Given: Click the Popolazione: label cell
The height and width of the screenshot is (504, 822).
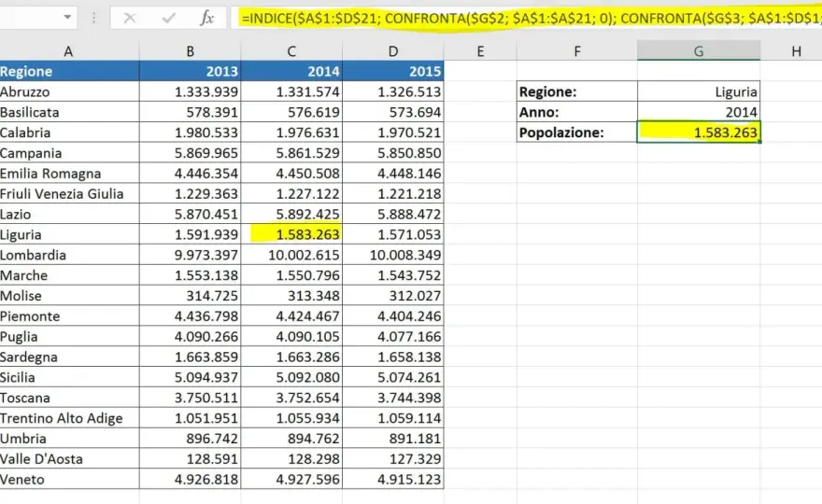Looking at the screenshot, I should coord(577,133).
